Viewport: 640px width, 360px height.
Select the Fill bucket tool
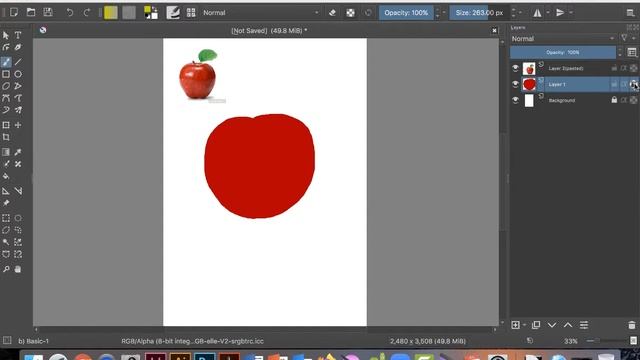tap(6, 176)
